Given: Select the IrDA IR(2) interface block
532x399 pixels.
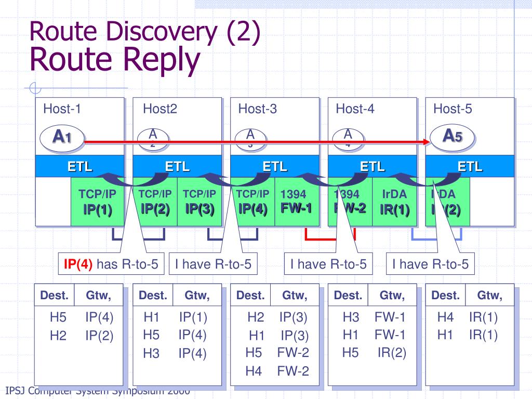Looking at the screenshot, I should click(x=448, y=202).
